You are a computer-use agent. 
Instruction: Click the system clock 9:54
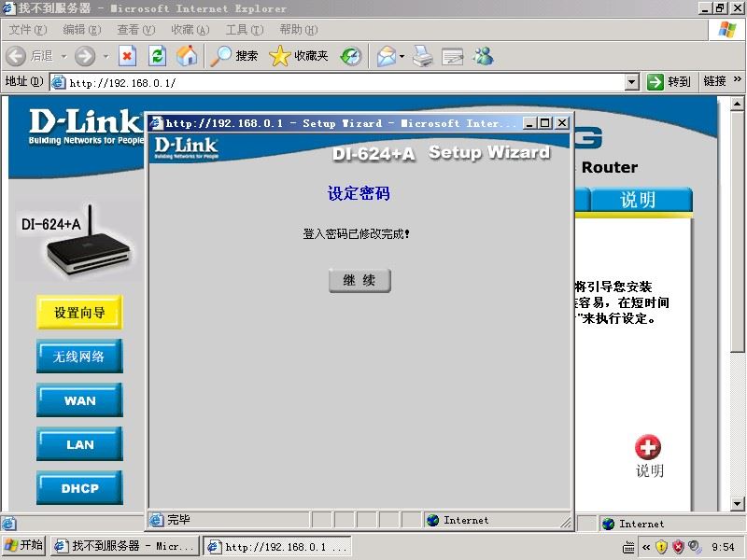pos(723,547)
